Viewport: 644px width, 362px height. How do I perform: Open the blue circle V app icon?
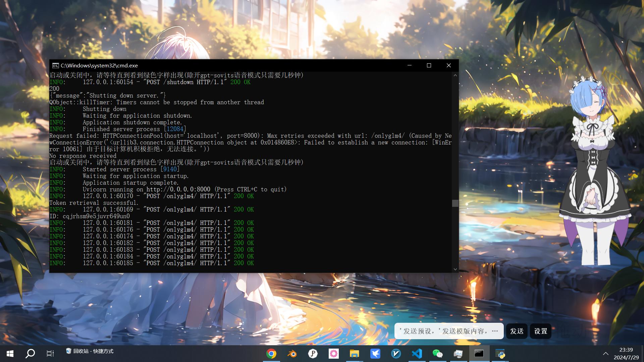coord(396,354)
